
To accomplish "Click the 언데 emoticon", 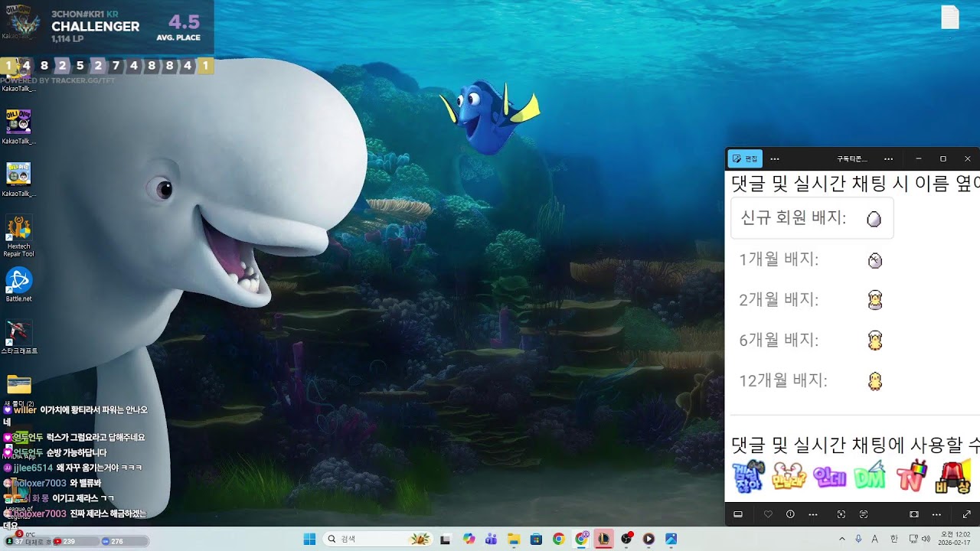I will coord(830,477).
